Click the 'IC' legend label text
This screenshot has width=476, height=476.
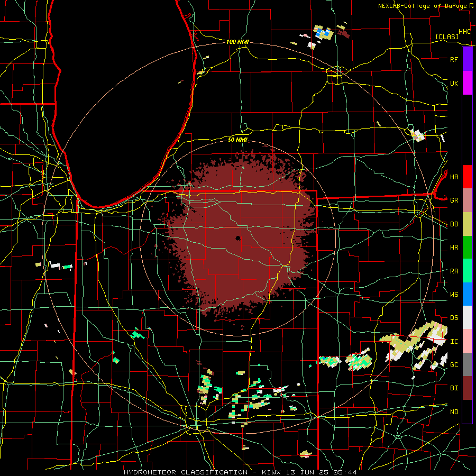[454, 342]
